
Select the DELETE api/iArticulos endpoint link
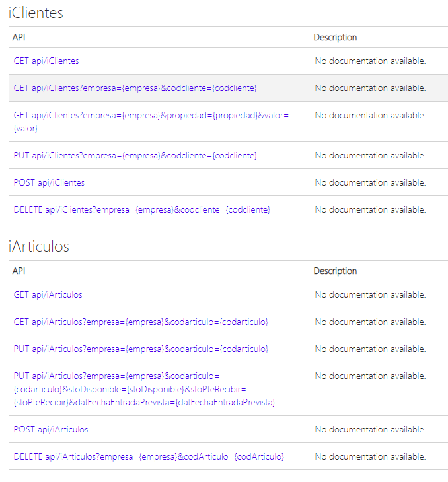click(149, 456)
